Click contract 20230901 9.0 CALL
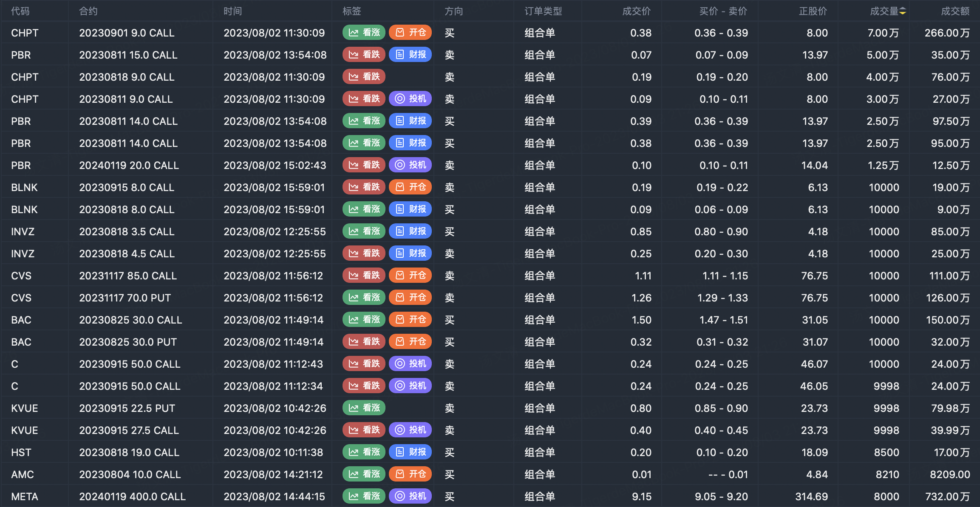The width and height of the screenshot is (980, 507). click(127, 33)
